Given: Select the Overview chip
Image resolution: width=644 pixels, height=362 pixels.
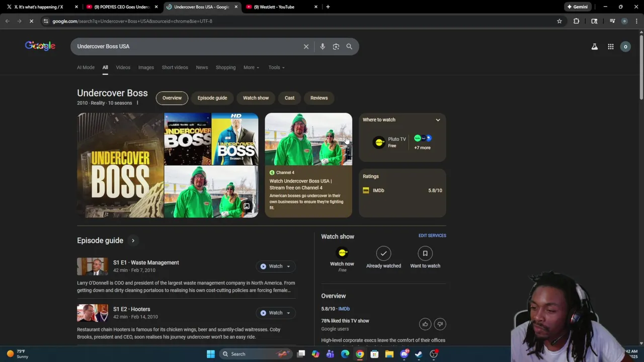Looking at the screenshot, I should [172, 98].
